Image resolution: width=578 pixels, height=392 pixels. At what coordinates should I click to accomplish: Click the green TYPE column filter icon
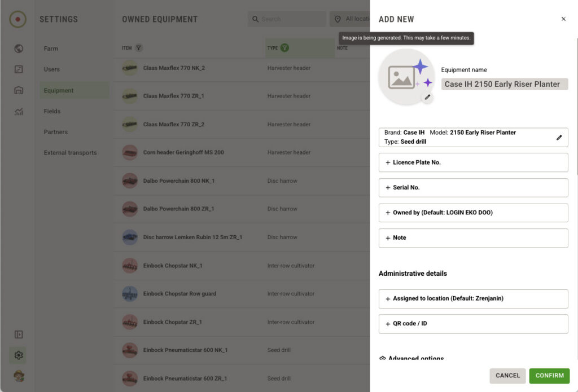click(x=284, y=48)
